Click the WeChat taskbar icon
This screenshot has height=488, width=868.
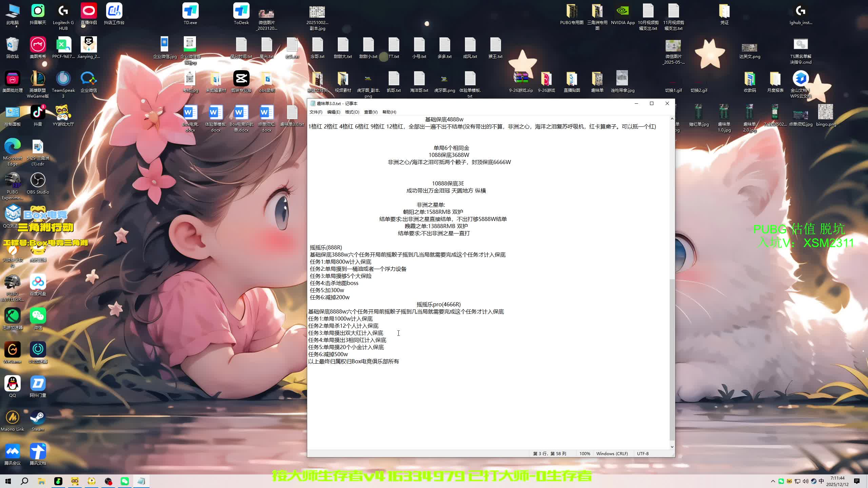pos(125,481)
